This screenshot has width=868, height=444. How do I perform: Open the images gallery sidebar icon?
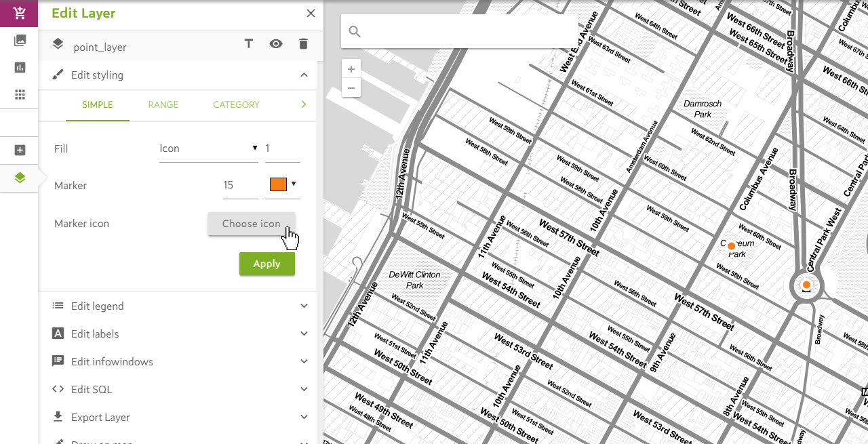coord(20,40)
